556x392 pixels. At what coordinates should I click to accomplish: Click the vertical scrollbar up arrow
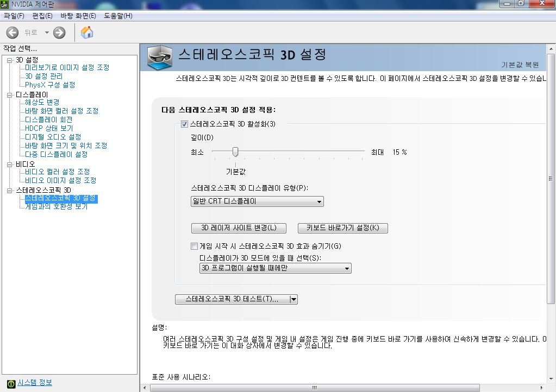[551, 49]
